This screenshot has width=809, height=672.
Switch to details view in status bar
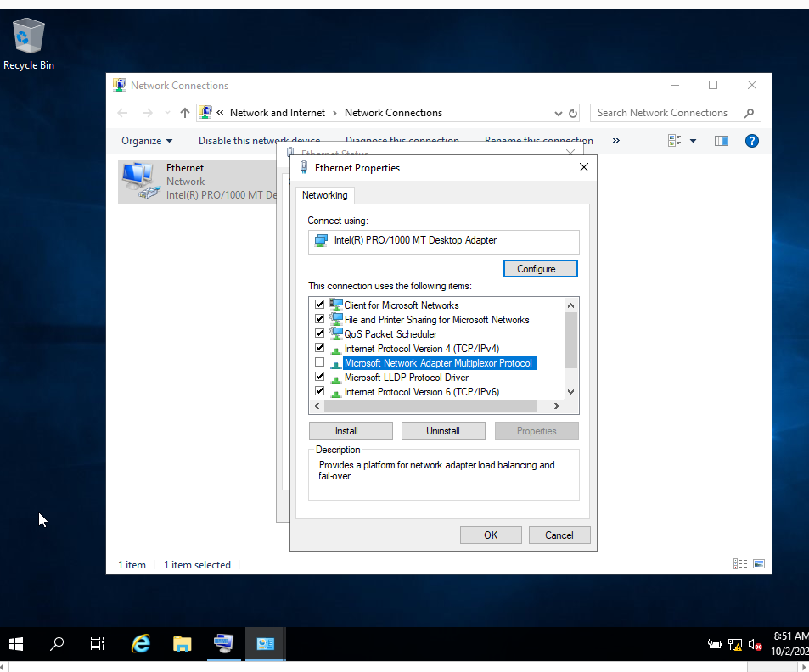pyautogui.click(x=740, y=563)
